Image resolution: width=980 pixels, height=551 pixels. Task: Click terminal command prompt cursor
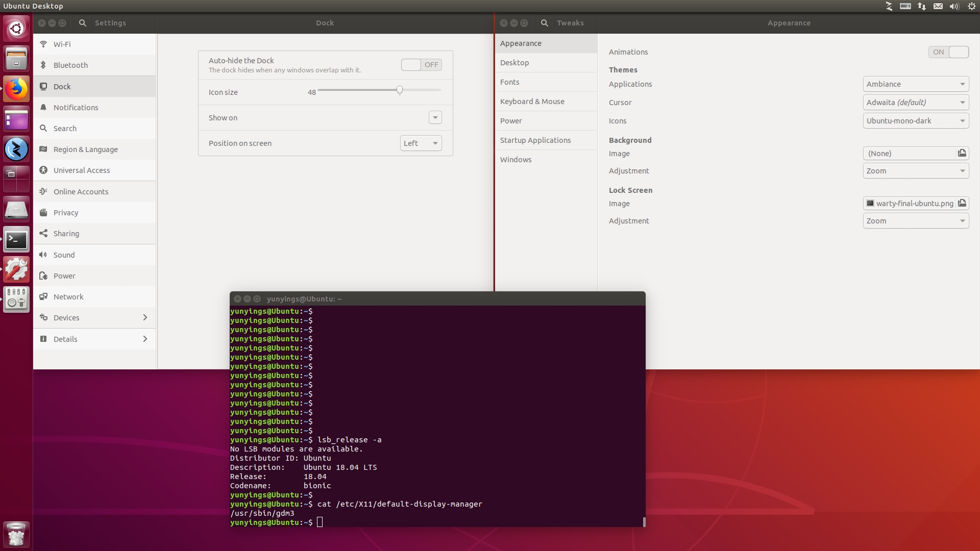click(x=320, y=522)
